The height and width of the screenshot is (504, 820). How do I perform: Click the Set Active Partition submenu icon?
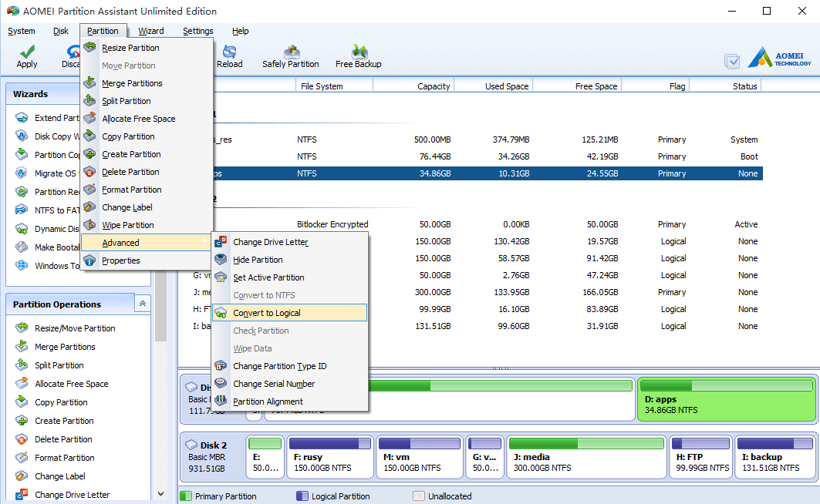click(x=221, y=277)
